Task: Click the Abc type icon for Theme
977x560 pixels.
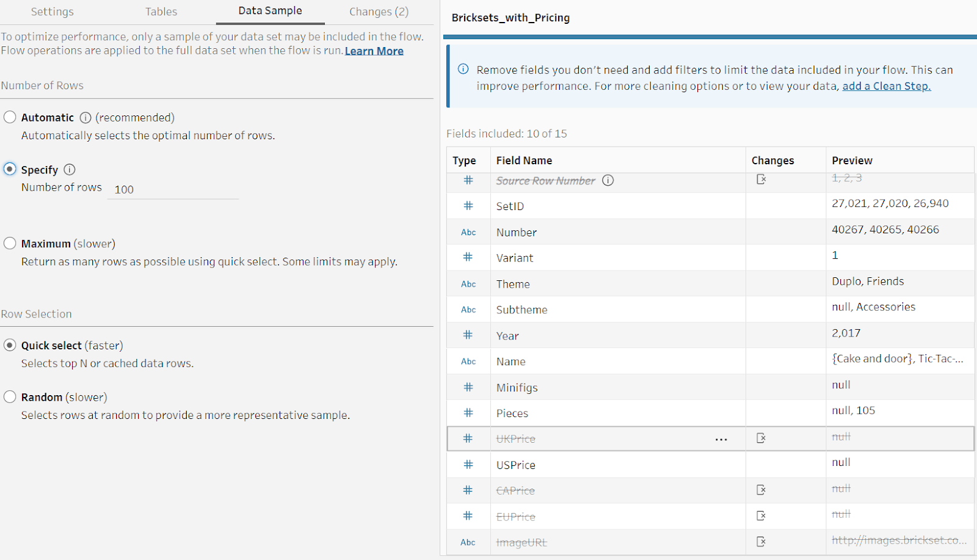Action: pos(468,284)
